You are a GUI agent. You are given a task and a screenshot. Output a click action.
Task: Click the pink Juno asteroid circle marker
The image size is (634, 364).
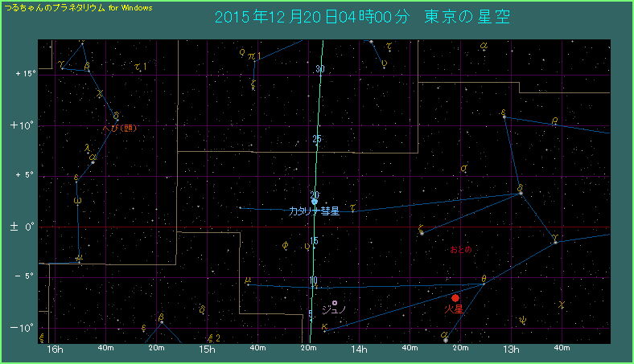(x=334, y=303)
